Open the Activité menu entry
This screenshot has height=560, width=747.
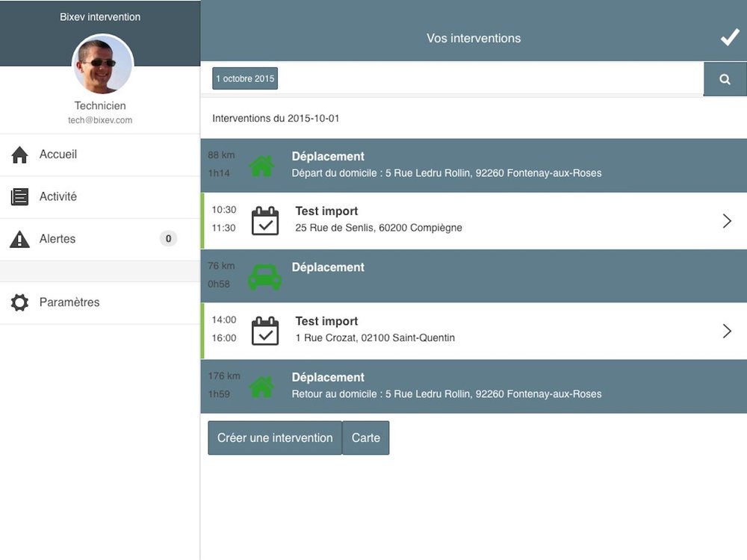click(x=58, y=196)
